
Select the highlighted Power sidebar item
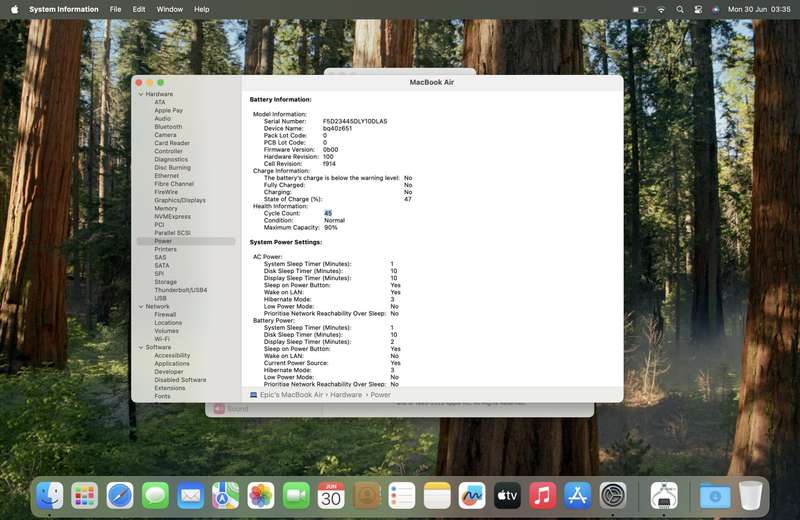point(186,241)
